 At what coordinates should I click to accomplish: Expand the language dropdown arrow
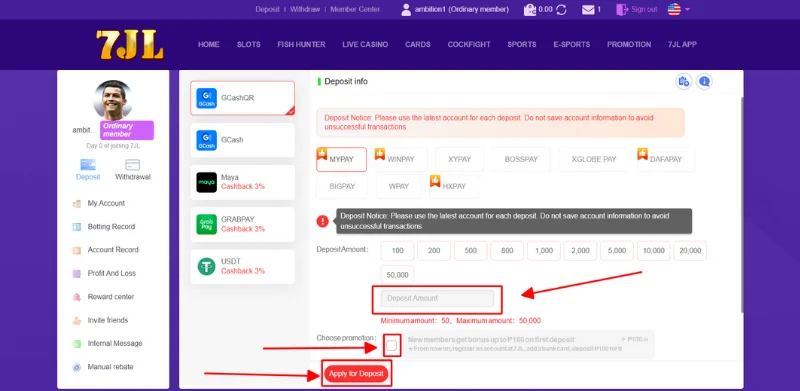[687, 10]
